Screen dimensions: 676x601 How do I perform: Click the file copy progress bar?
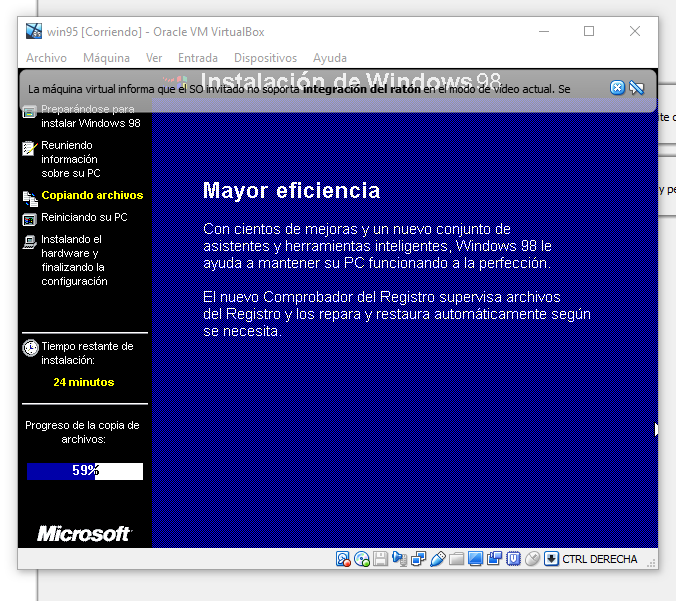85,471
